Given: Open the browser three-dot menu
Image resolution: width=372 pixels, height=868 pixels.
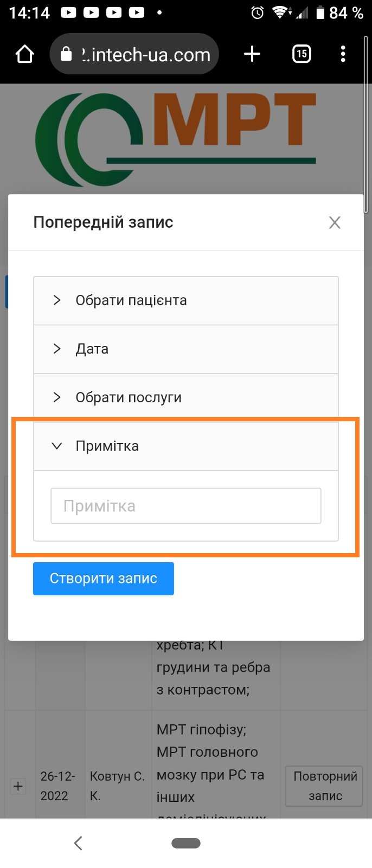Looking at the screenshot, I should tap(343, 54).
